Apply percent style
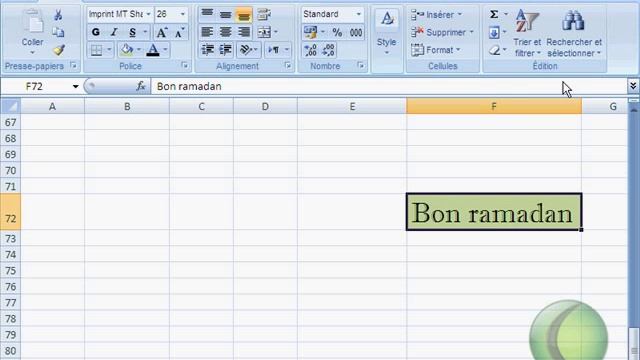Image resolution: width=640 pixels, height=360 pixels. point(337,32)
